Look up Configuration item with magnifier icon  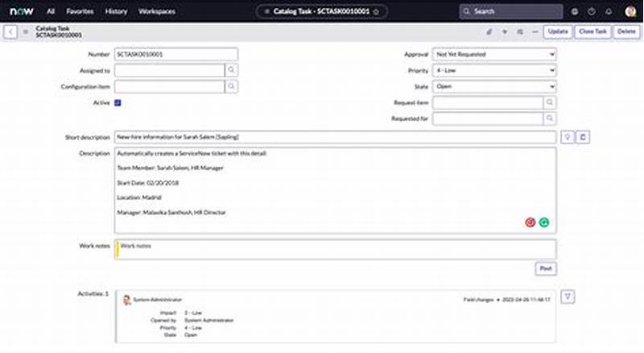click(x=231, y=86)
